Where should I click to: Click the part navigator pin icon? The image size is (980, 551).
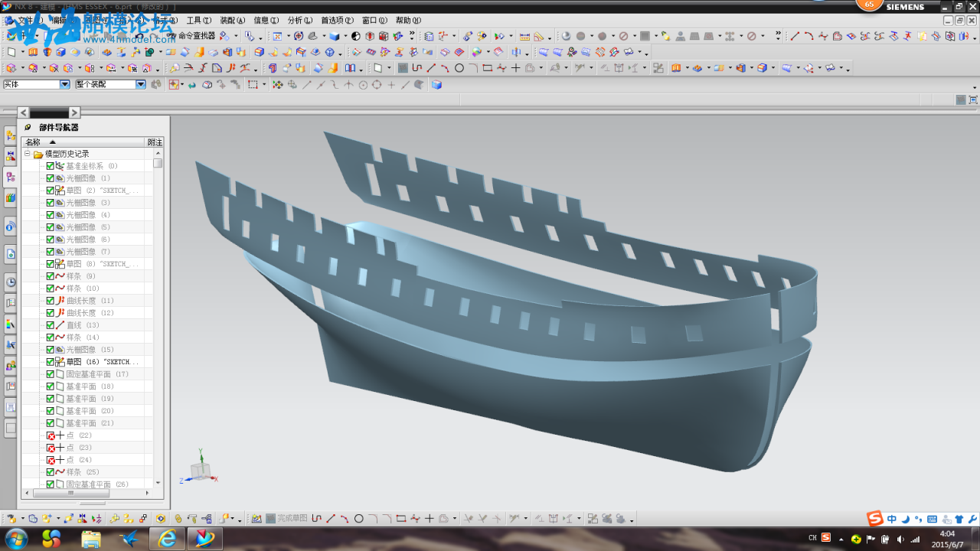[28, 127]
